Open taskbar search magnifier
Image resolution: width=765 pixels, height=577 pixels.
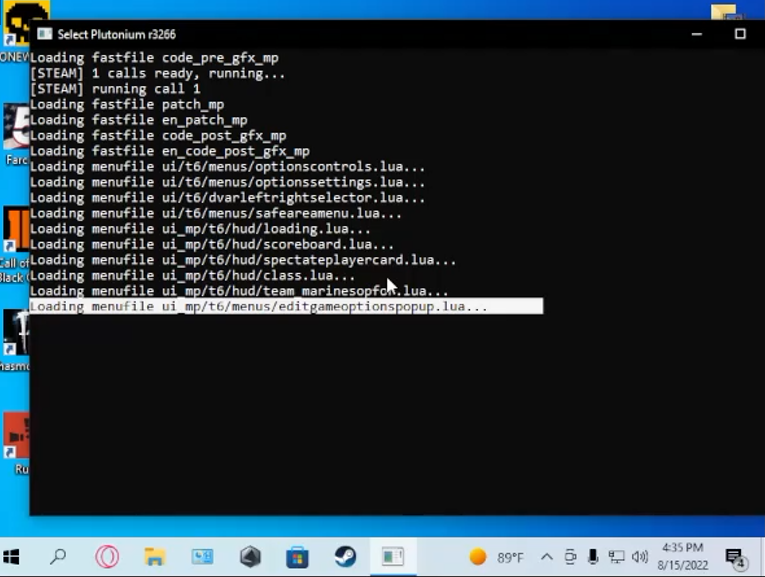58,557
